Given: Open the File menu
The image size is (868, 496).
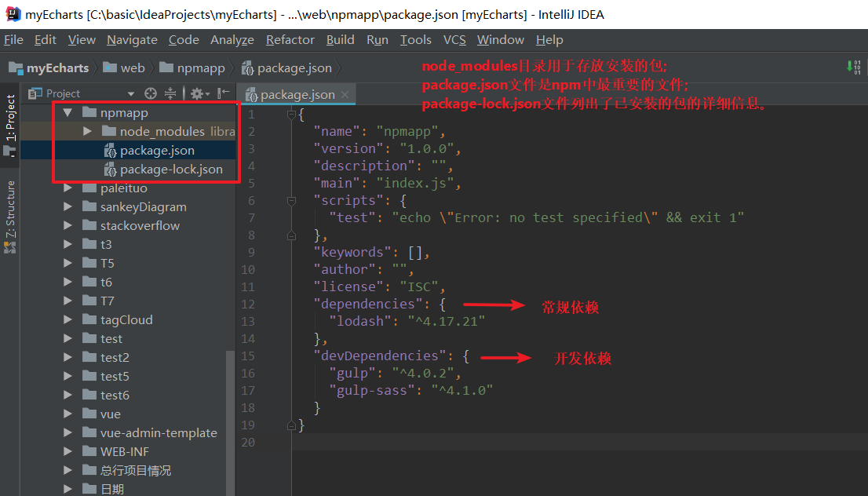Looking at the screenshot, I should [x=13, y=40].
